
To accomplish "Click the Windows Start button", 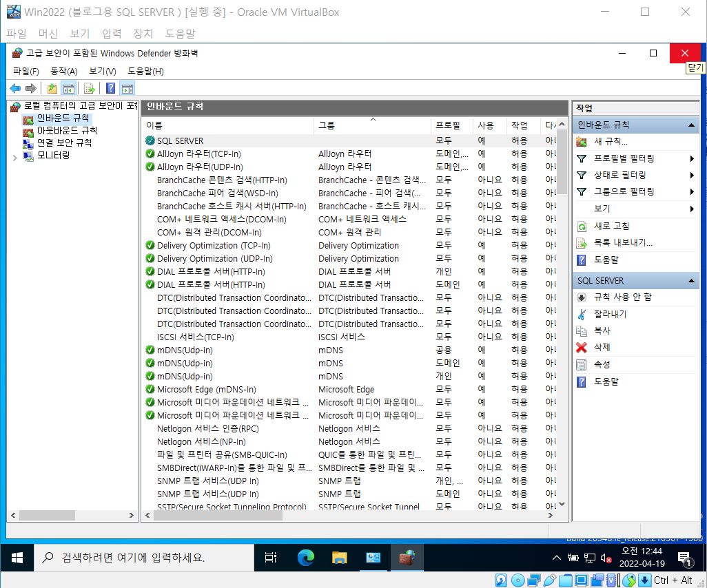I will coord(17,558).
